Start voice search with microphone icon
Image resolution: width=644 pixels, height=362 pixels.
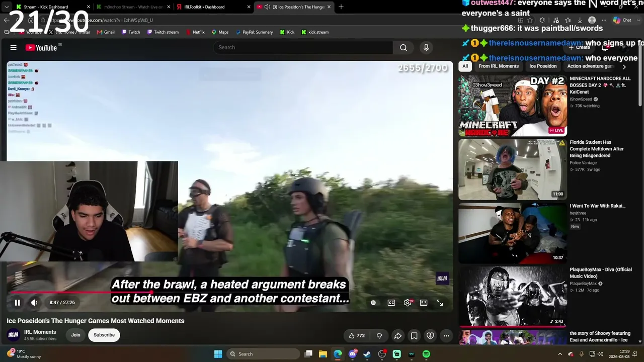pyautogui.click(x=426, y=47)
